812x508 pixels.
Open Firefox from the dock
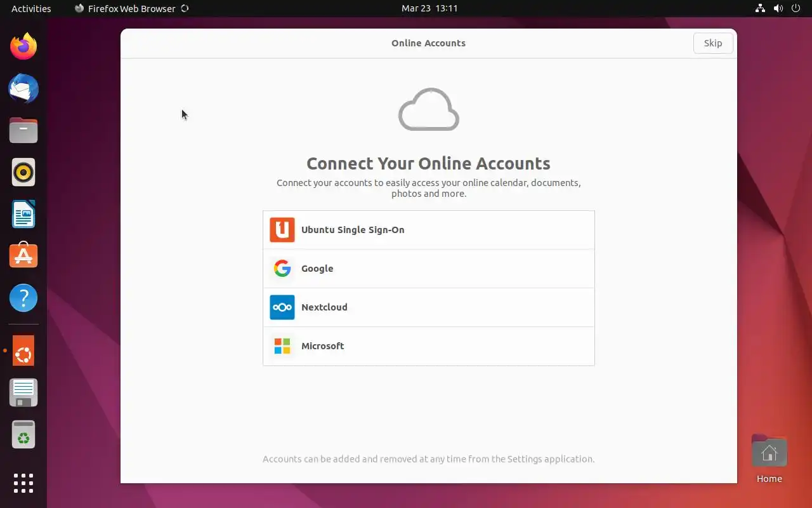[23, 46]
